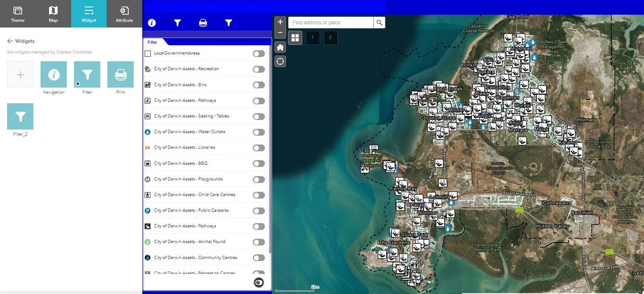Click the BBQ layer icon

tap(148, 163)
